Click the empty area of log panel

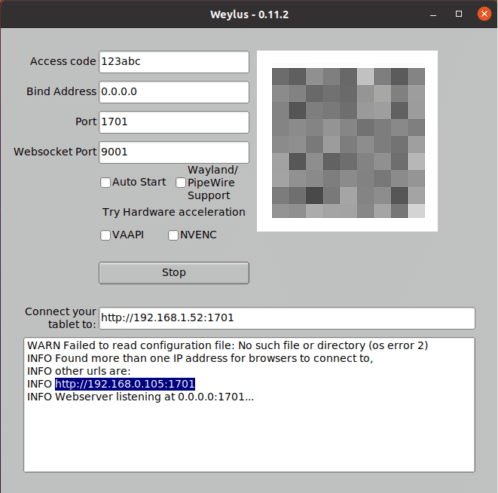point(249,437)
